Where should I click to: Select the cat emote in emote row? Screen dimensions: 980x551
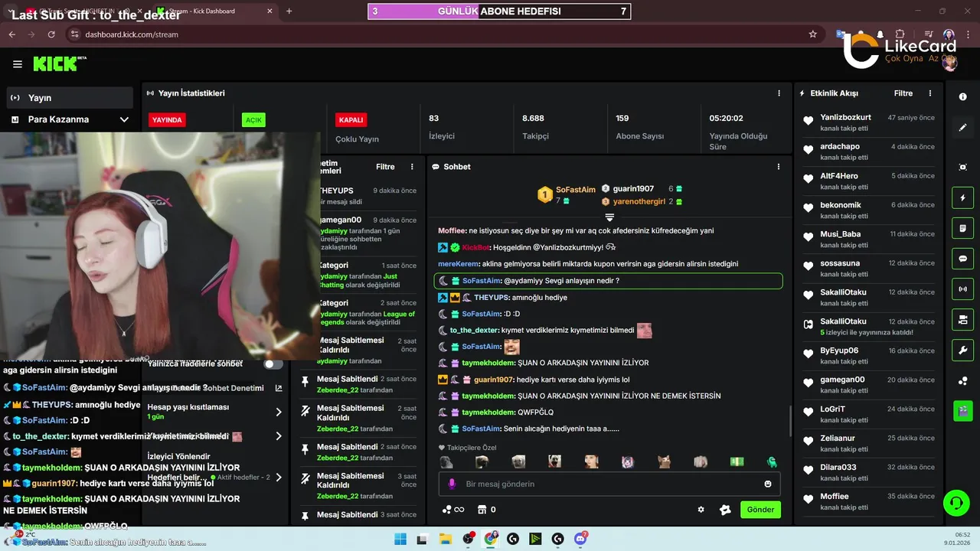(664, 461)
